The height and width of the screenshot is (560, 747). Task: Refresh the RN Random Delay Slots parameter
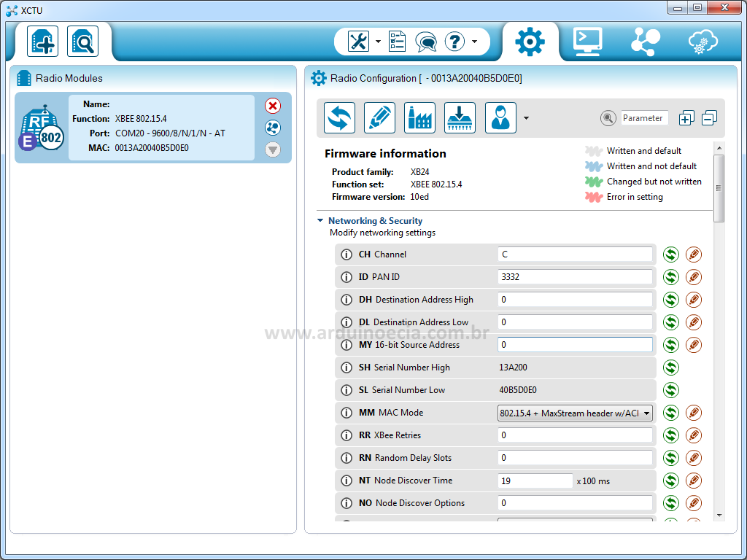click(x=671, y=458)
